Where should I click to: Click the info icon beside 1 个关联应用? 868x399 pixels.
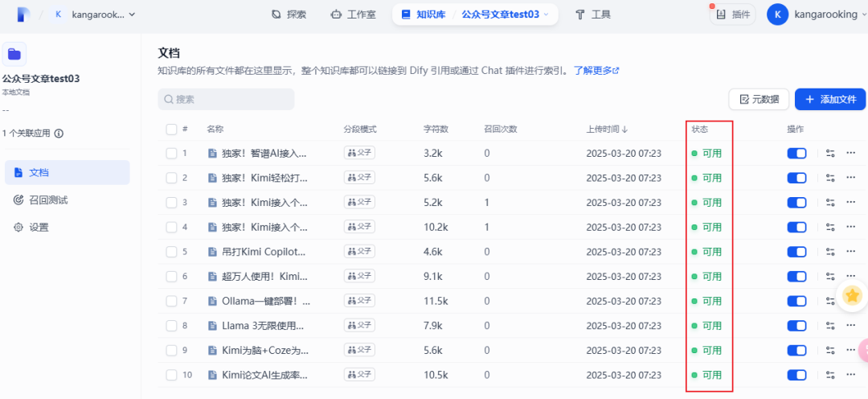[x=59, y=134]
